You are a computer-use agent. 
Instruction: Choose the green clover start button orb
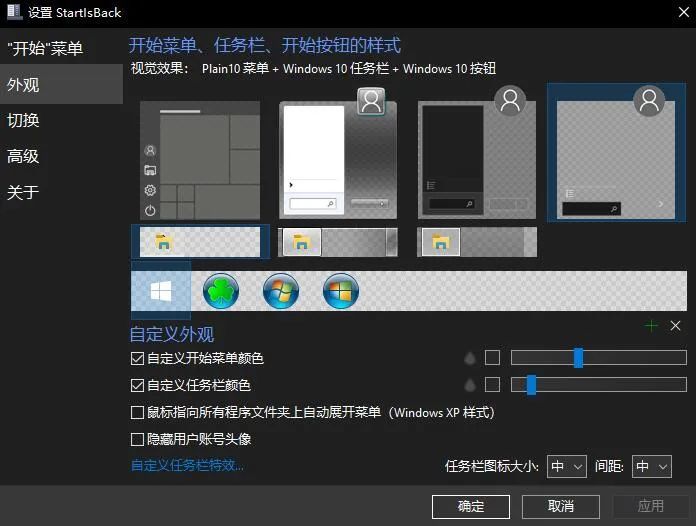(221, 291)
